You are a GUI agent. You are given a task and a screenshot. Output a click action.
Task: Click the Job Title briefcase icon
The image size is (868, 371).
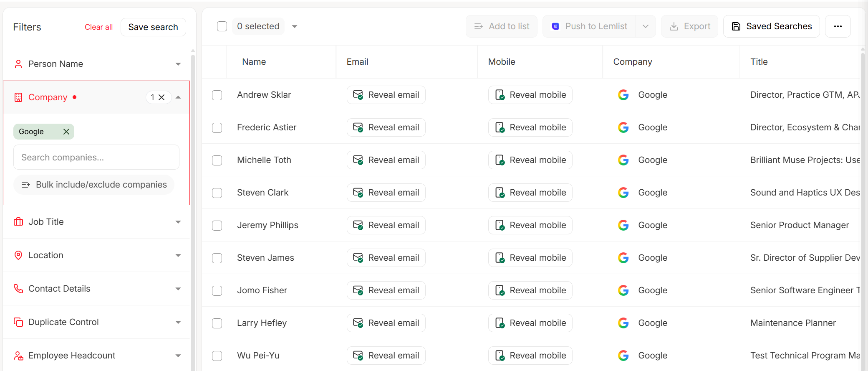[x=18, y=222]
